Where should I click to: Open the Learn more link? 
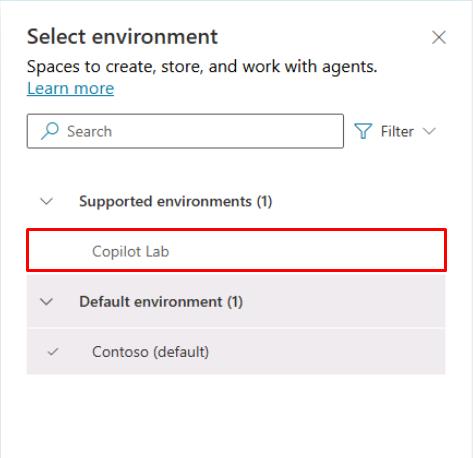pos(70,88)
